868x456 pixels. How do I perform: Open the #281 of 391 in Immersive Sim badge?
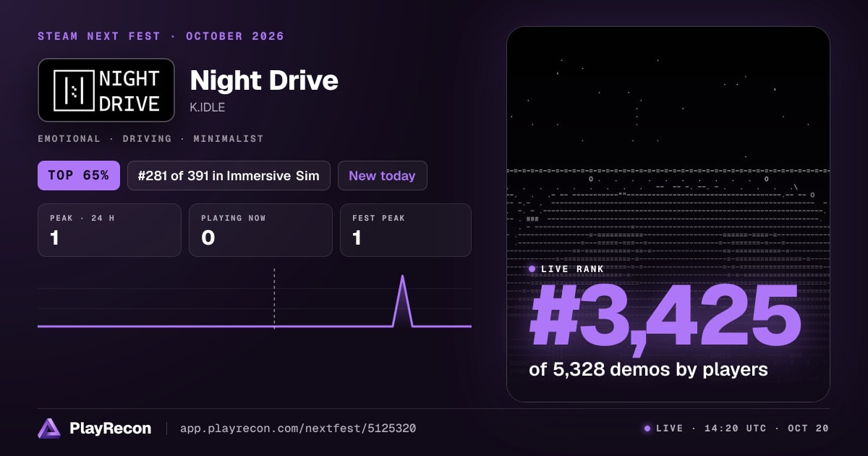[x=229, y=176]
